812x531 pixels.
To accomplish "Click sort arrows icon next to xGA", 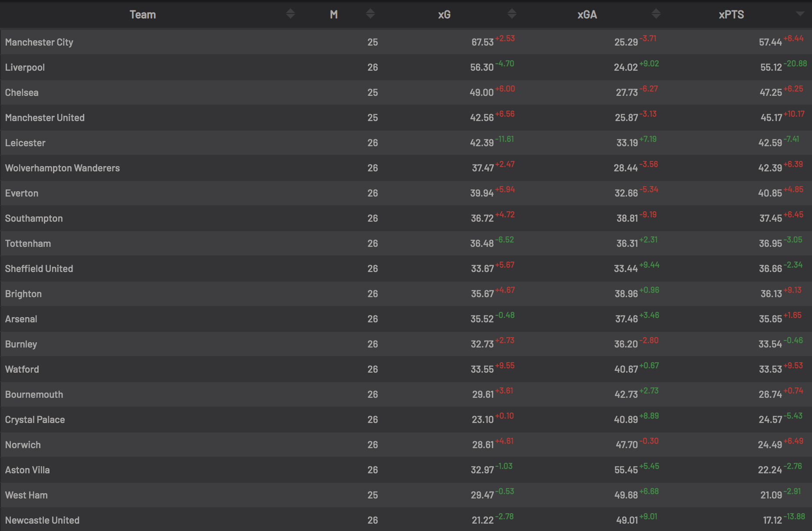I will 656,14.
